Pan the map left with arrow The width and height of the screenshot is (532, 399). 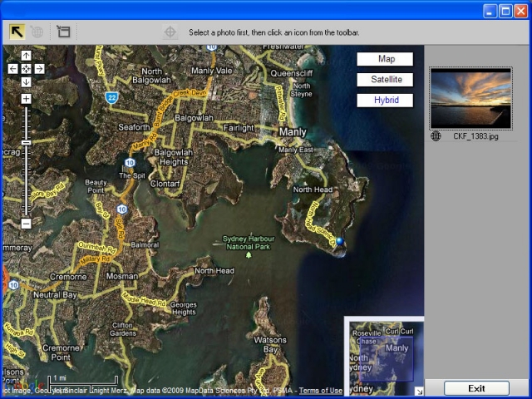[13, 69]
